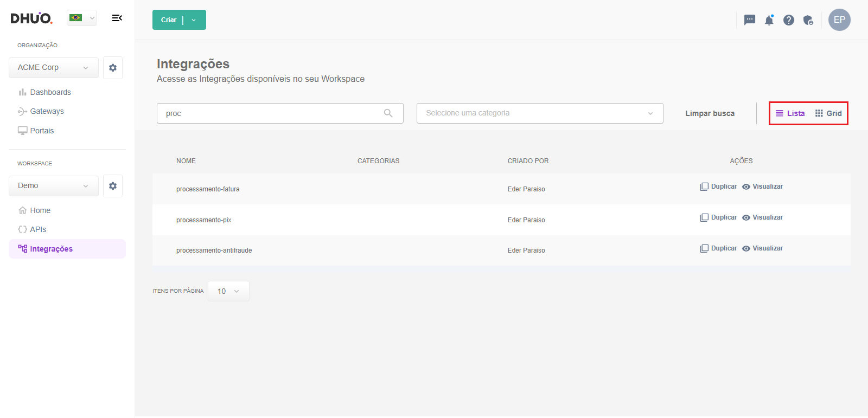Open Portais in sidebar

(36, 131)
